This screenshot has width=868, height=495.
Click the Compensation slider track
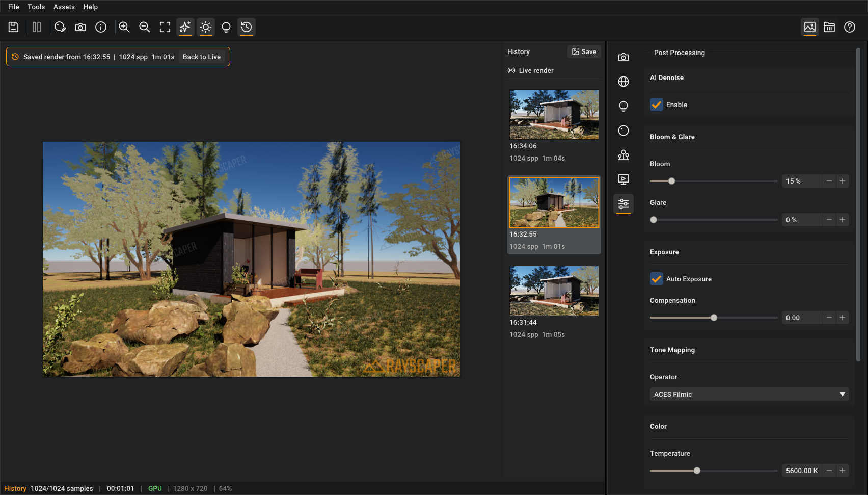click(x=714, y=318)
